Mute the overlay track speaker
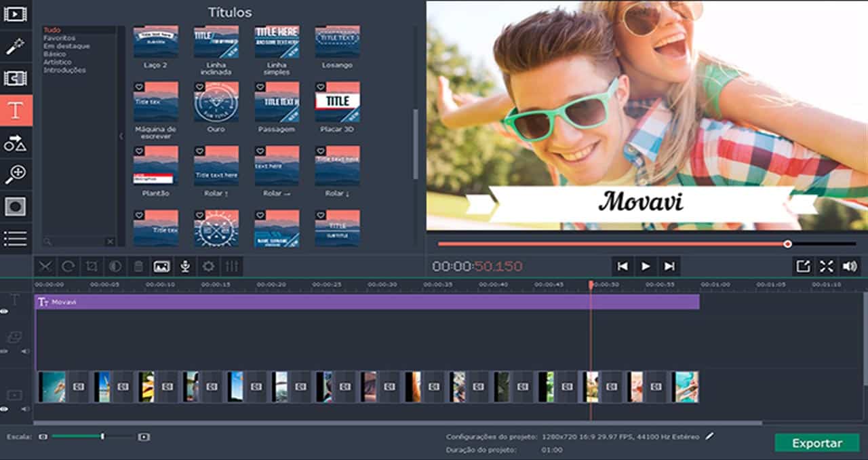The image size is (868, 460). 25,351
